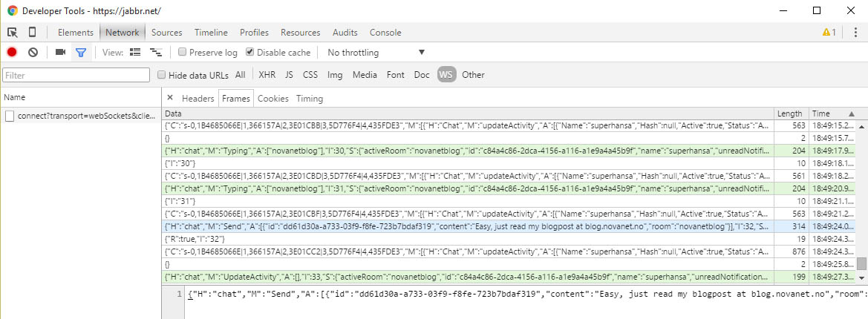The image size is (868, 319).
Task: Uncheck the Disable cache checkbox
Action: [250, 53]
